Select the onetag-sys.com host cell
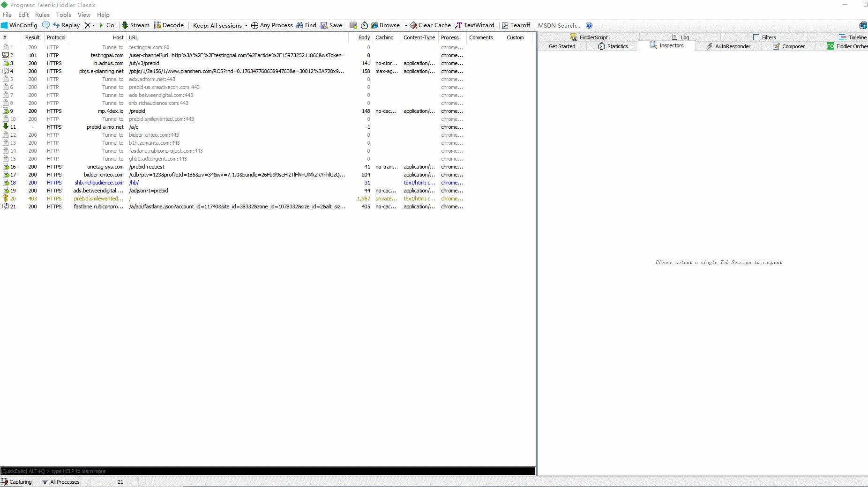The width and height of the screenshot is (868, 487). click(105, 167)
